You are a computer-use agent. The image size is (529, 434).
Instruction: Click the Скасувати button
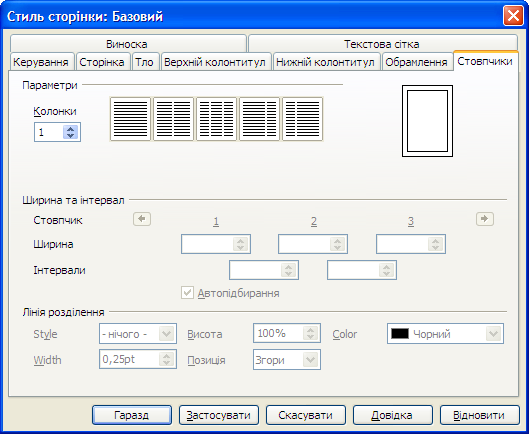[306, 415]
